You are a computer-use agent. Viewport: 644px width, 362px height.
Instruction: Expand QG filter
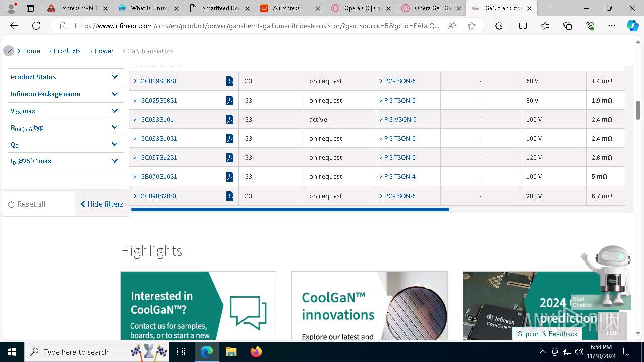[65, 144]
